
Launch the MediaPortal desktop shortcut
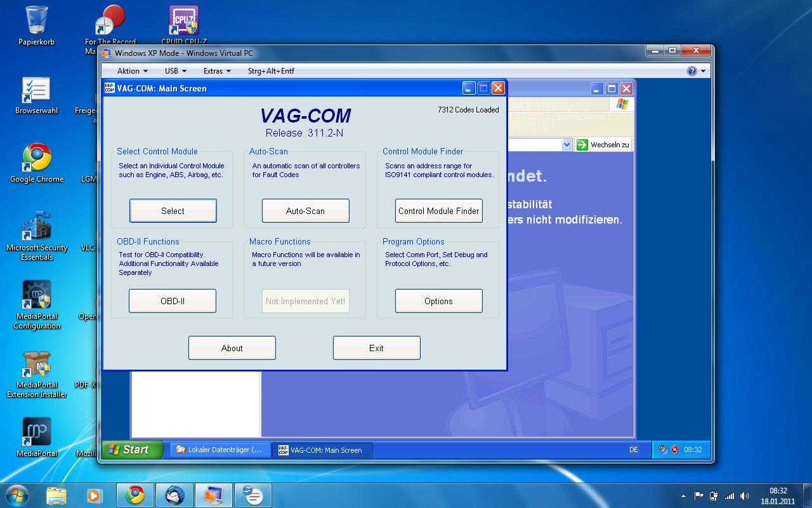37,437
